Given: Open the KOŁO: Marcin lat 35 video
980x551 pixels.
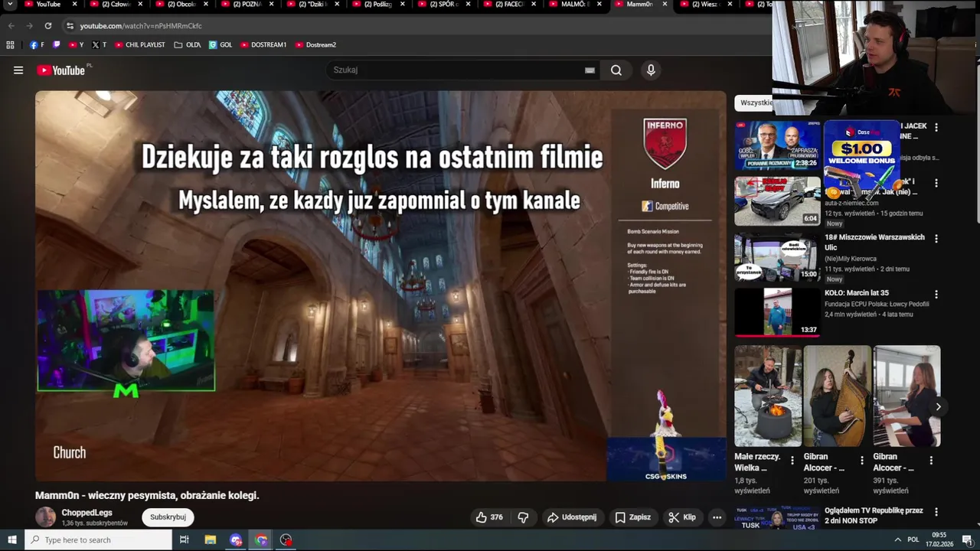Looking at the screenshot, I should click(x=857, y=293).
